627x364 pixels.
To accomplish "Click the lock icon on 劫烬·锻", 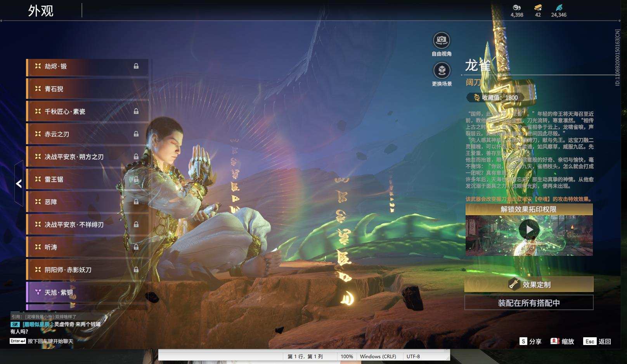I will click(x=136, y=66).
